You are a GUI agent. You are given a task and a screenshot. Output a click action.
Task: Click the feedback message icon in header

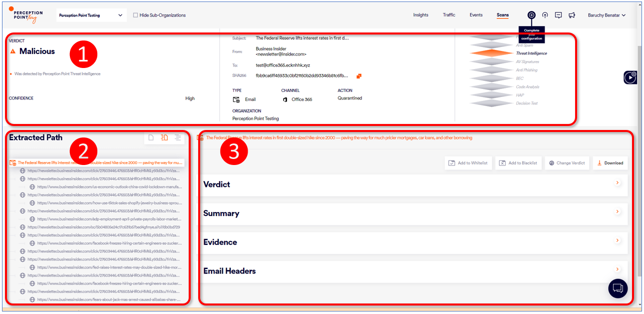(x=559, y=15)
